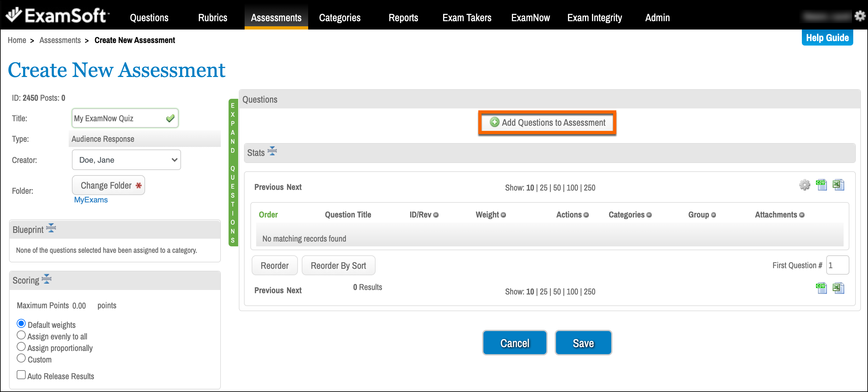Export to Excel using the icon above the table
This screenshot has width=868, height=392.
[838, 185]
